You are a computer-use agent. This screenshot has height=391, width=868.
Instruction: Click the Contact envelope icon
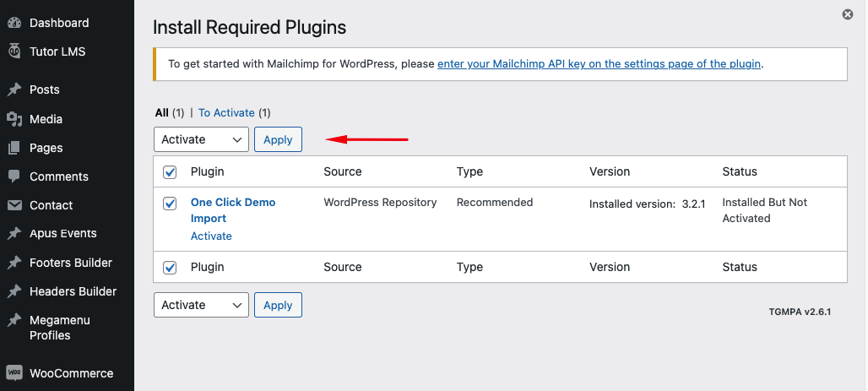pyautogui.click(x=14, y=205)
